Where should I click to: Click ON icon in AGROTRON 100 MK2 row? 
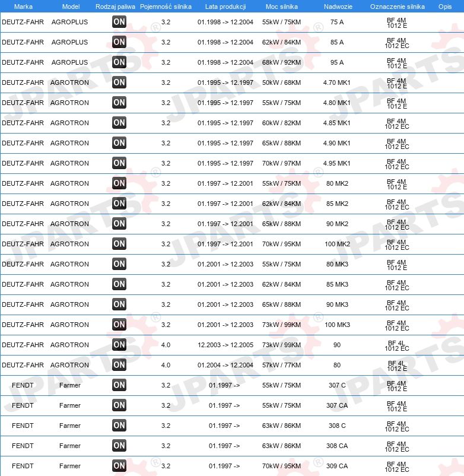click(x=119, y=244)
